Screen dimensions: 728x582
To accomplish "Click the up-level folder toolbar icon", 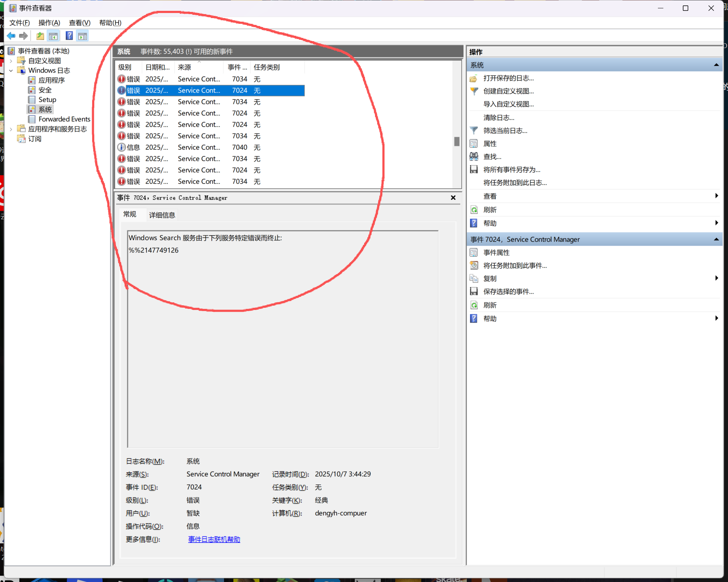I will tap(40, 36).
